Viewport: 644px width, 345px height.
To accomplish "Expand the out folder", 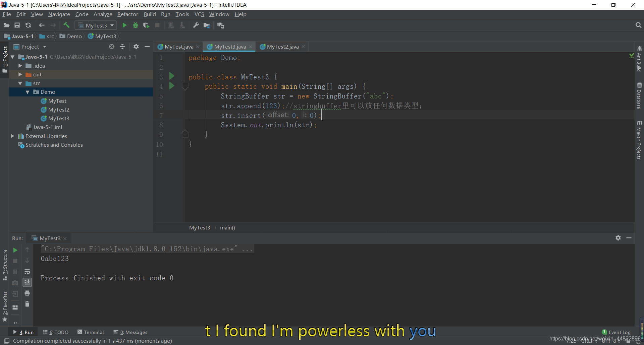I will click(x=20, y=74).
